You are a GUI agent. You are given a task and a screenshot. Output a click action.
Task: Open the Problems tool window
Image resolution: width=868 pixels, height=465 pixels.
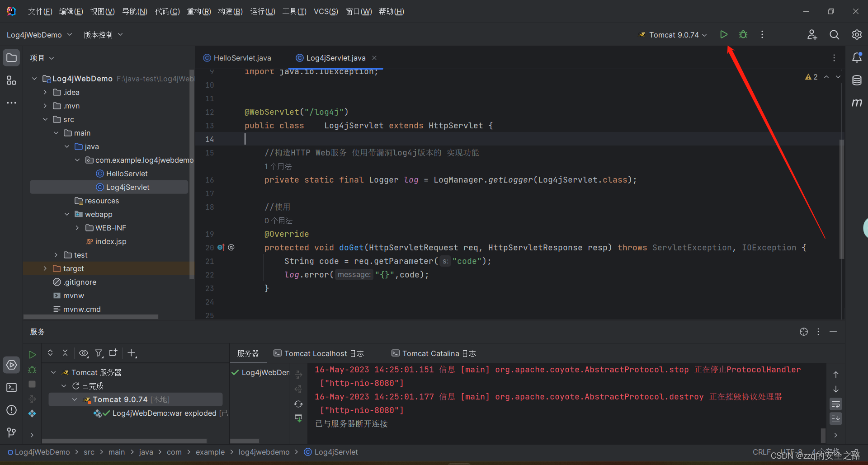(x=11, y=410)
